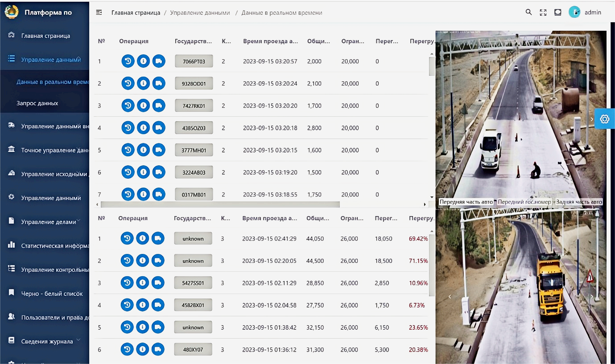
Task: Open info icon for plate 9328OD01
Action: click(143, 83)
